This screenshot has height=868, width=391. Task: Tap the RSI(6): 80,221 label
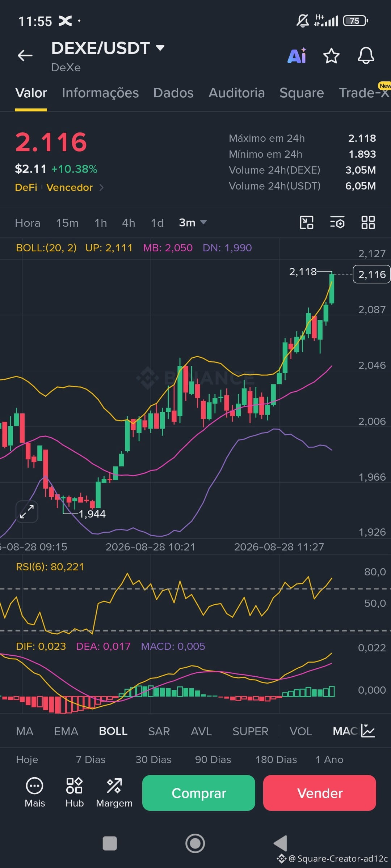click(50, 567)
